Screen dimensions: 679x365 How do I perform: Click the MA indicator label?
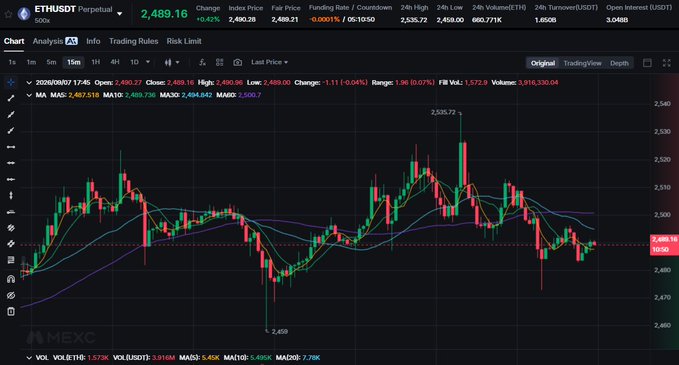(x=41, y=95)
